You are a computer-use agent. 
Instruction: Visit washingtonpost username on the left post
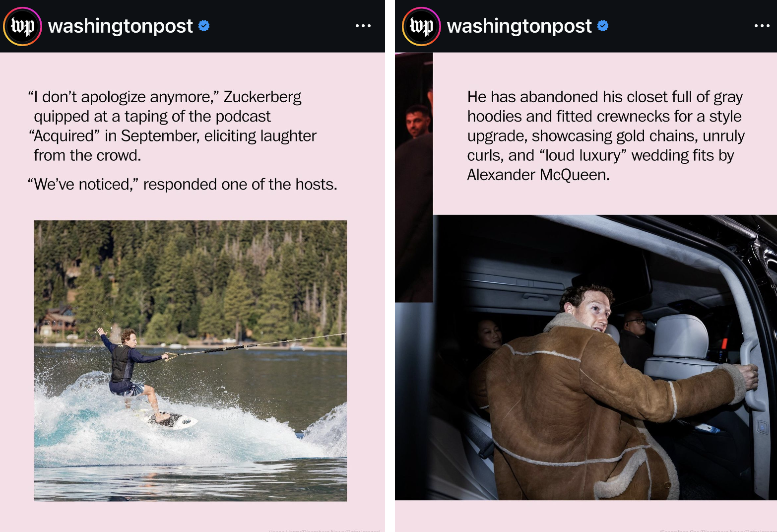tap(121, 26)
